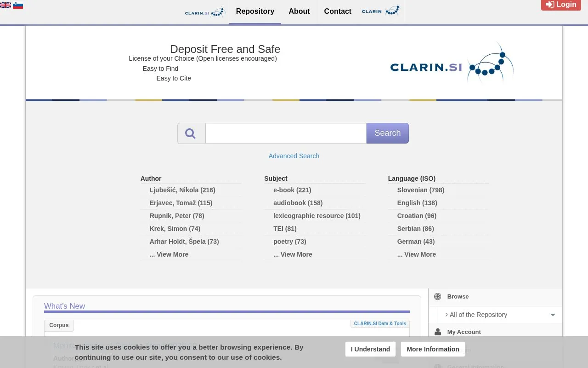
Task: Select the Corpus tab in What's New
Action: tap(59, 325)
